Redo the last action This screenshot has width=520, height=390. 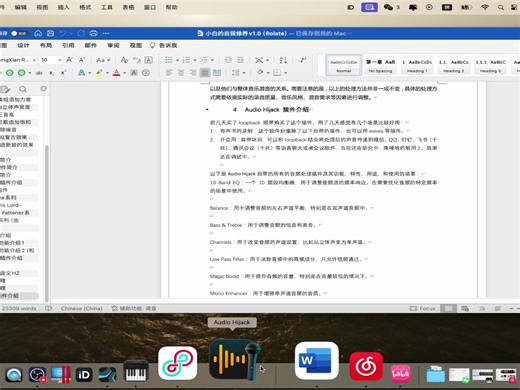[x=81, y=33]
